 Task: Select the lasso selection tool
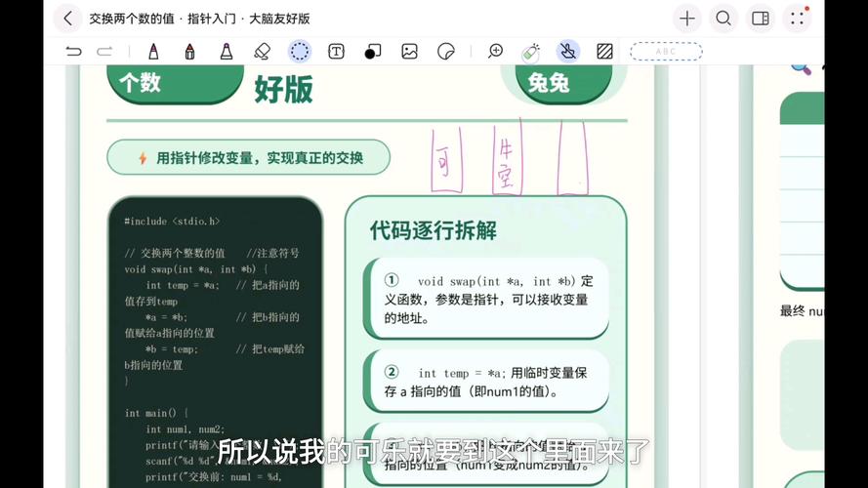[x=300, y=52]
